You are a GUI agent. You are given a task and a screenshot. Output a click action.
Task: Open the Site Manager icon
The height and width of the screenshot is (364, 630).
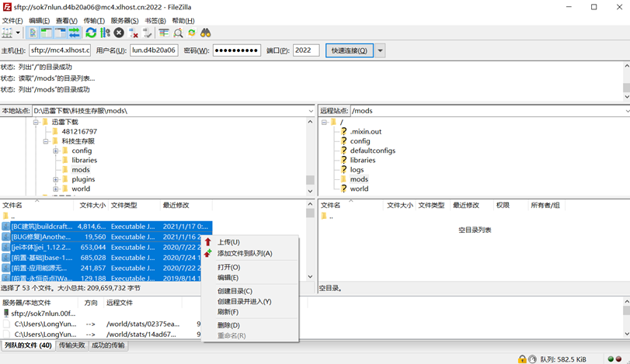[7, 33]
